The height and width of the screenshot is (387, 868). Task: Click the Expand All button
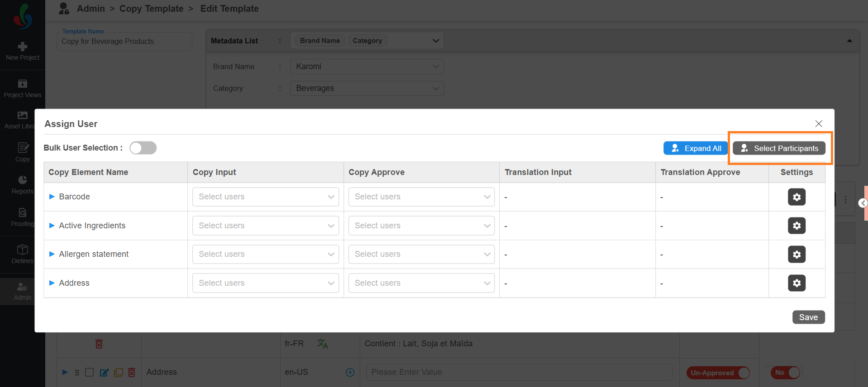[x=696, y=148]
